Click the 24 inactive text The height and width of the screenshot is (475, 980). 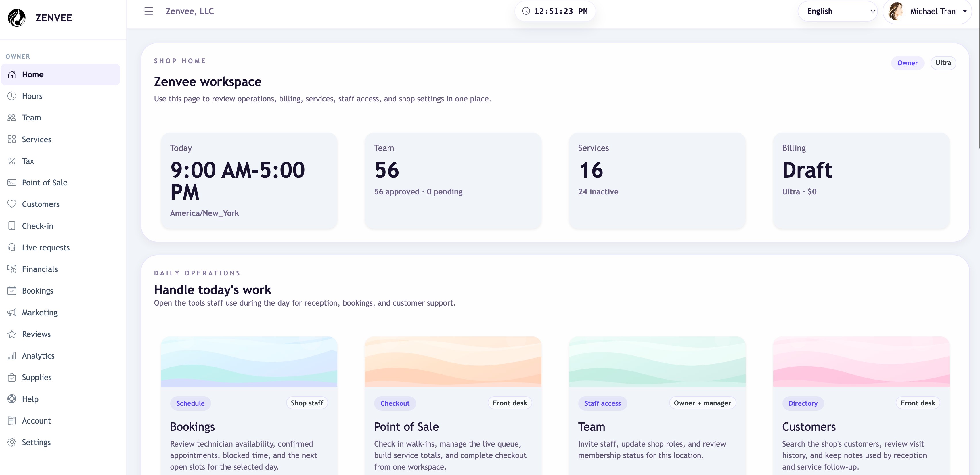coord(598,192)
